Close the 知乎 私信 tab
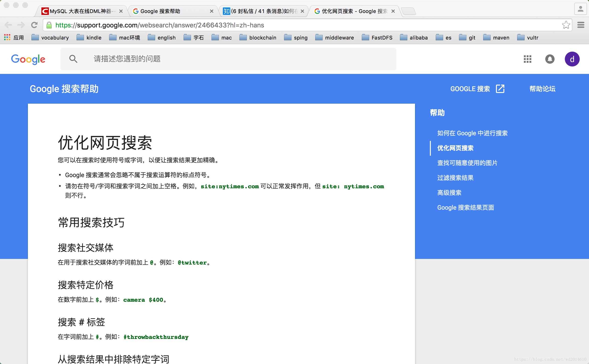 tap(302, 11)
